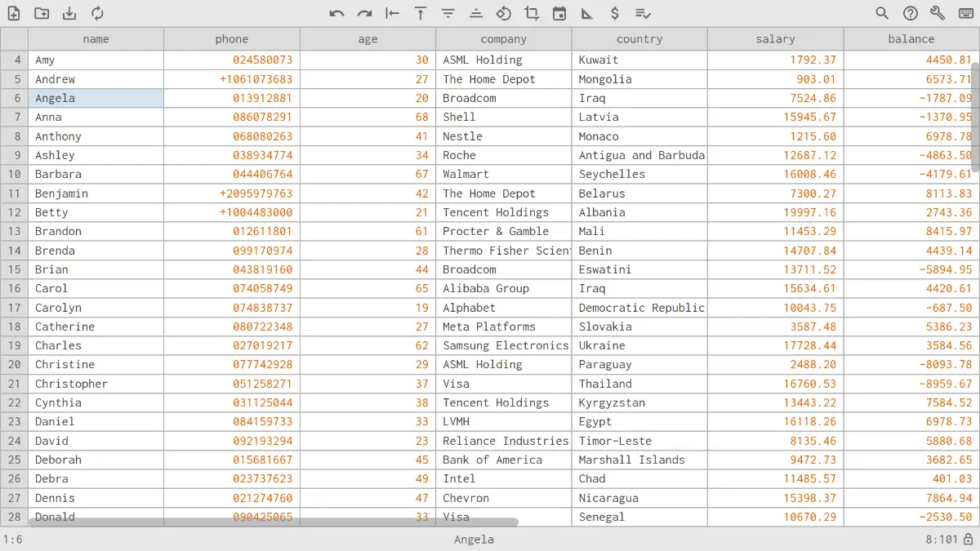Toggle the lock in the status bar
Screen dimensions: 980x551
pos(969,539)
